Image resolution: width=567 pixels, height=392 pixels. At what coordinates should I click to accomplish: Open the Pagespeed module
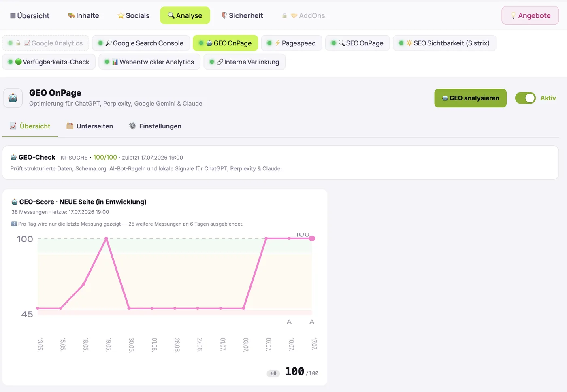click(292, 43)
